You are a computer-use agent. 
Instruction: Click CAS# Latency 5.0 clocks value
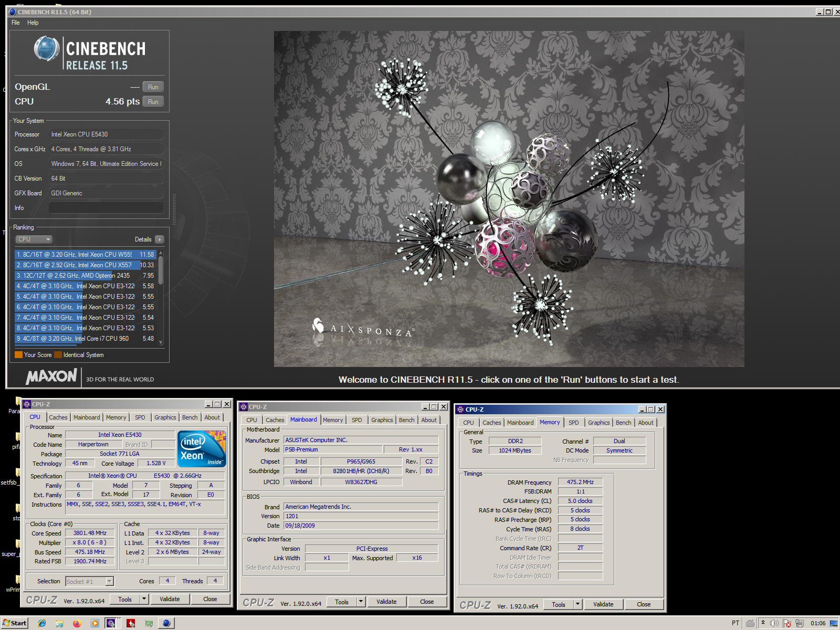[x=580, y=501]
